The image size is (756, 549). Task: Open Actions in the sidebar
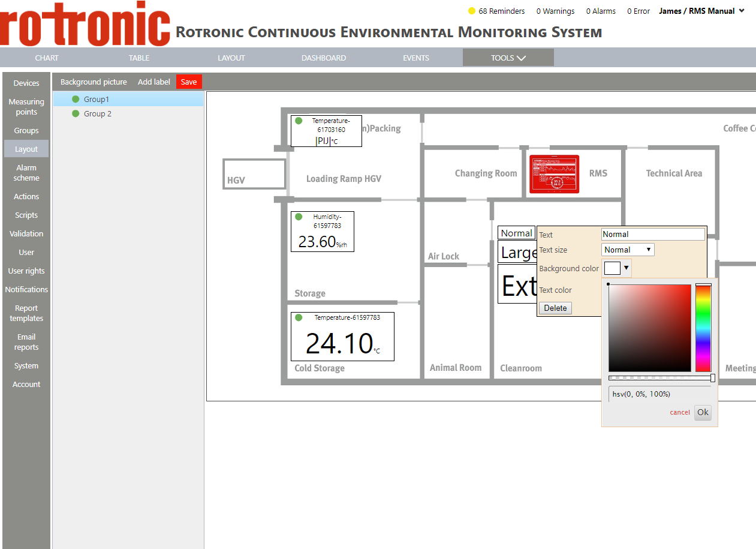[26, 196]
